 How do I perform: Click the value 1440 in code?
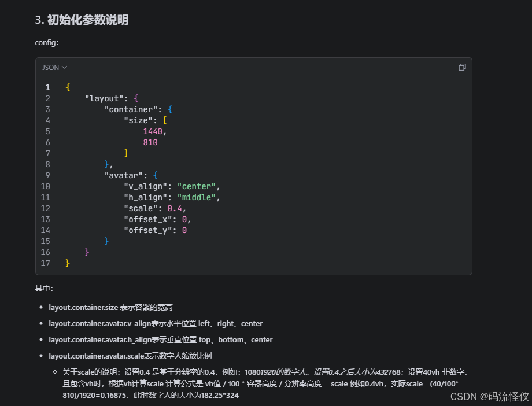pos(153,131)
